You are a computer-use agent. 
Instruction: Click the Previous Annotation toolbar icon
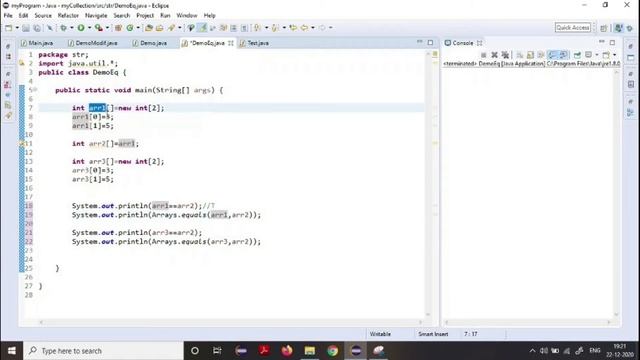click(x=275, y=28)
